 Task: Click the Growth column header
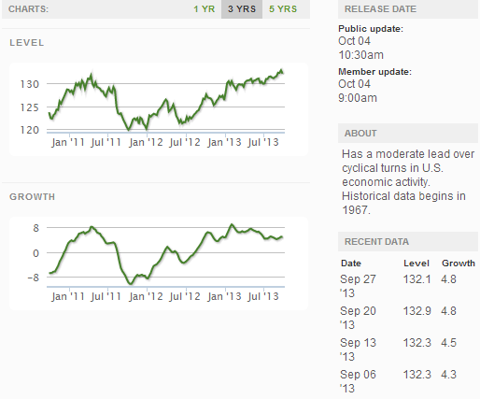point(458,263)
